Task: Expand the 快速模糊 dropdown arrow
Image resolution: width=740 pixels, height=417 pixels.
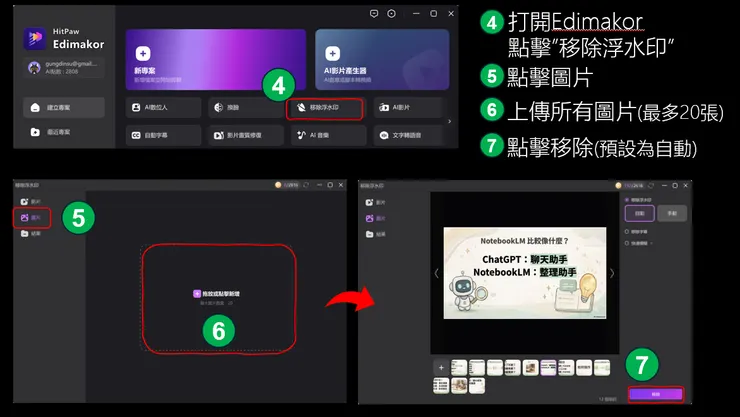Action: point(651,243)
